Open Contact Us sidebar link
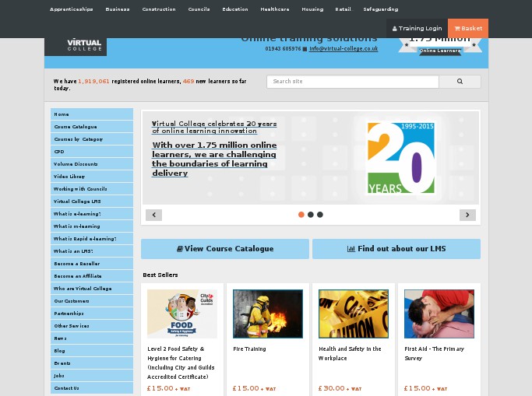Image resolution: width=532 pixels, height=396 pixels. point(92,388)
